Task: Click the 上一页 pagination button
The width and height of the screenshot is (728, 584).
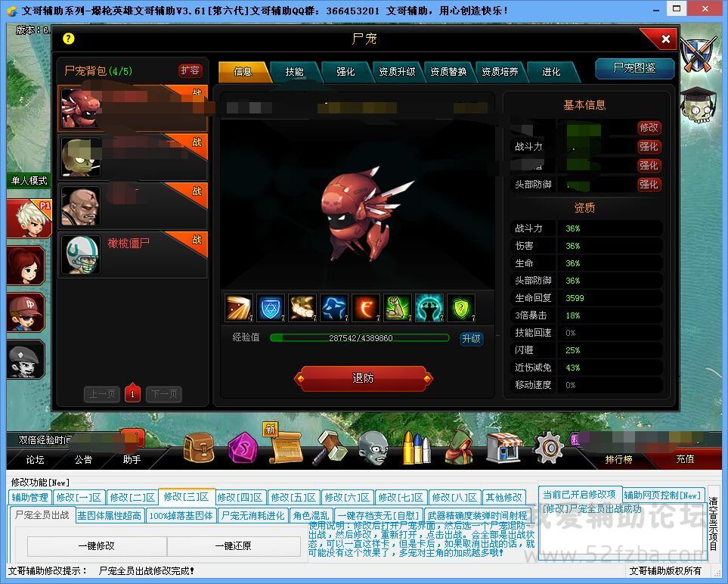Action: (x=102, y=394)
